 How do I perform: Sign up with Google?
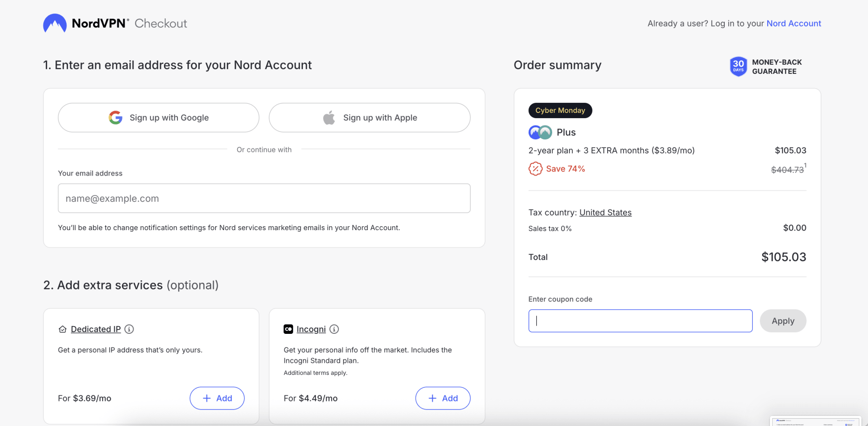point(159,117)
